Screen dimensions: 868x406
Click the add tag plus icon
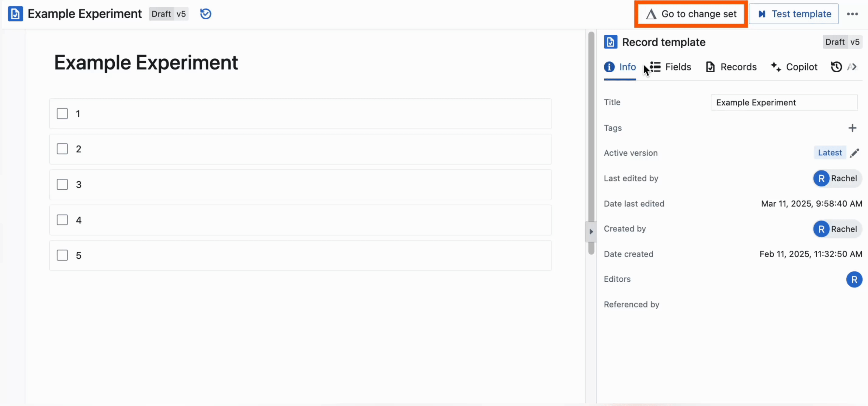[852, 128]
